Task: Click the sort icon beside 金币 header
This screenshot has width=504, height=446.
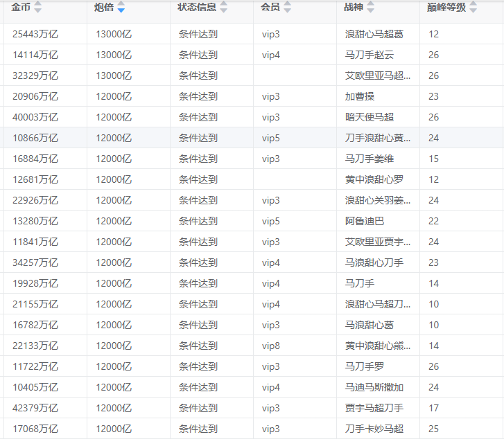Action: (38, 8)
